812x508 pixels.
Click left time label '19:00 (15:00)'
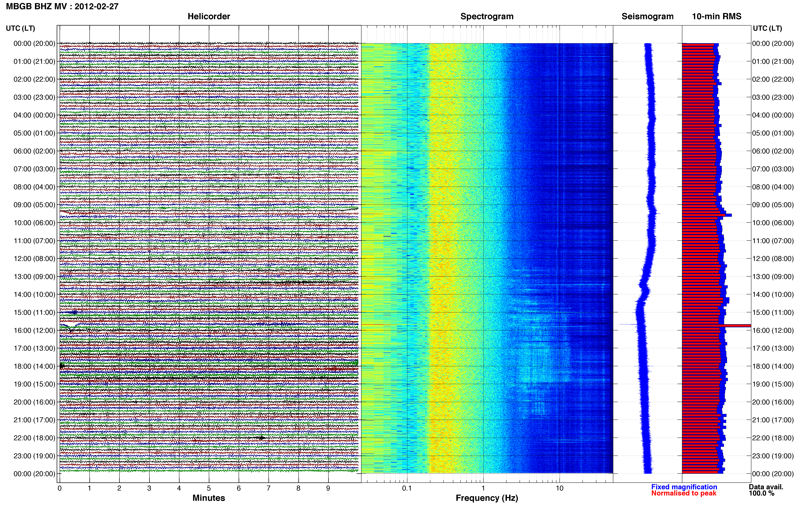click(34, 384)
